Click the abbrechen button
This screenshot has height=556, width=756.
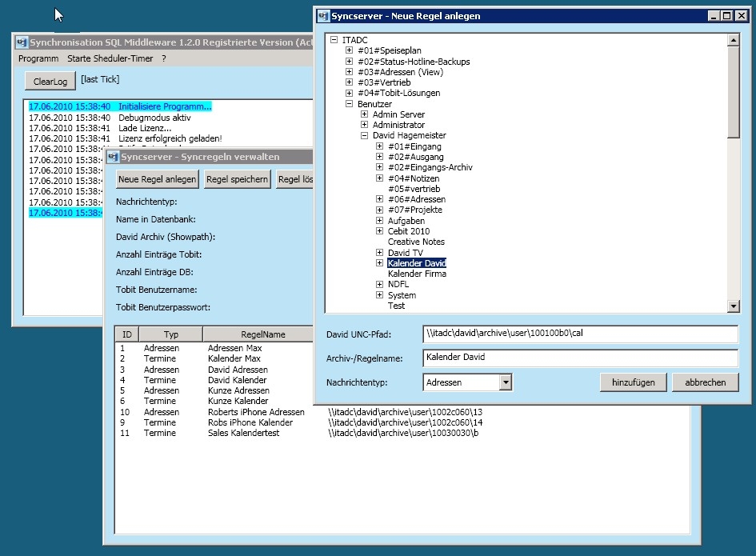[x=705, y=382]
